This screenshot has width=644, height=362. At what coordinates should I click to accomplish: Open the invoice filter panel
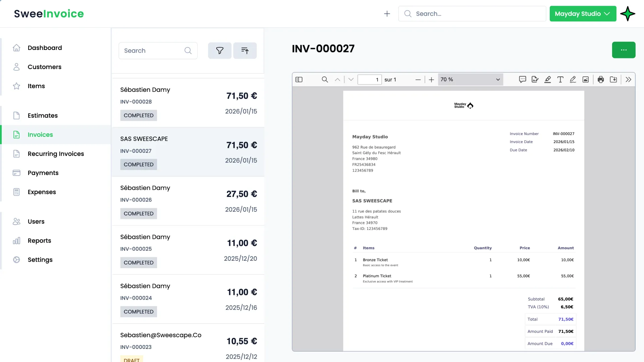pos(219,50)
